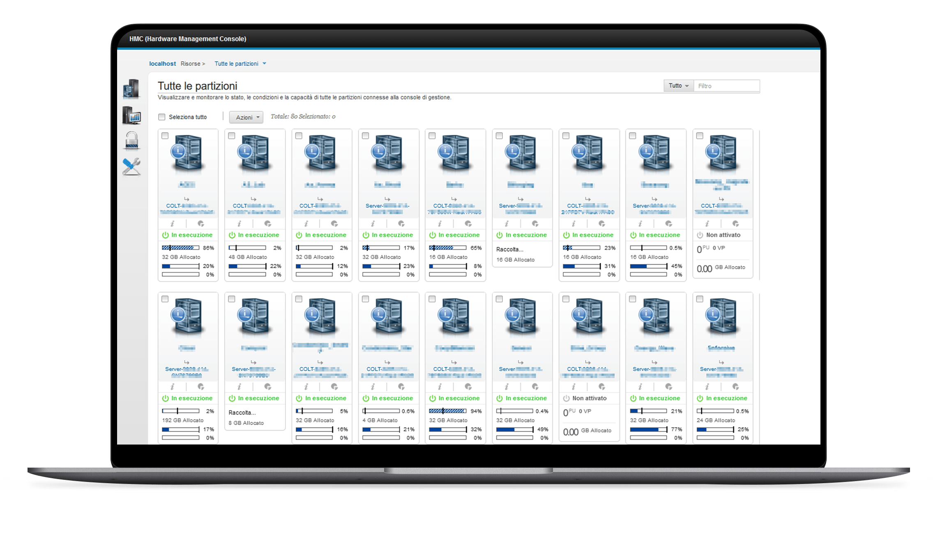940x560 pixels.
Task: Select checkbox of 192 GB Allocato partition
Action: click(x=165, y=299)
